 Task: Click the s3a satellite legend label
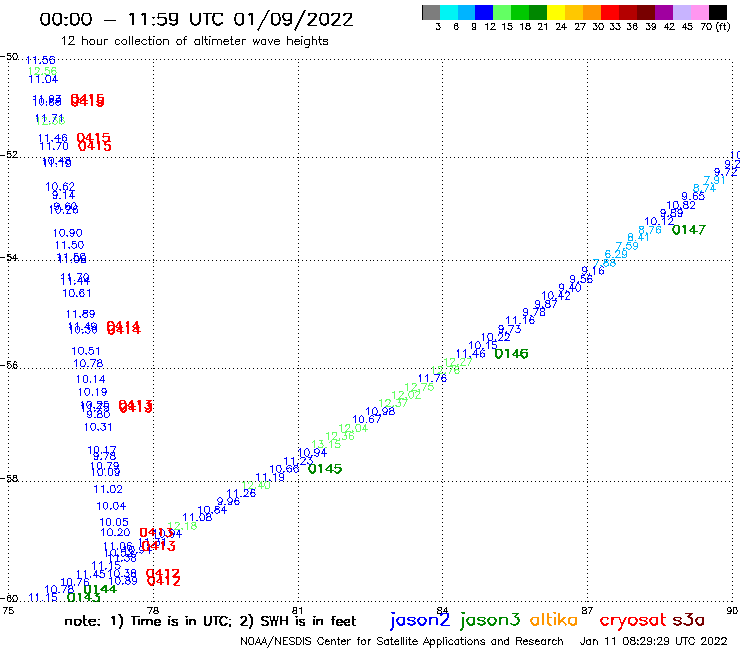[x=688, y=621]
